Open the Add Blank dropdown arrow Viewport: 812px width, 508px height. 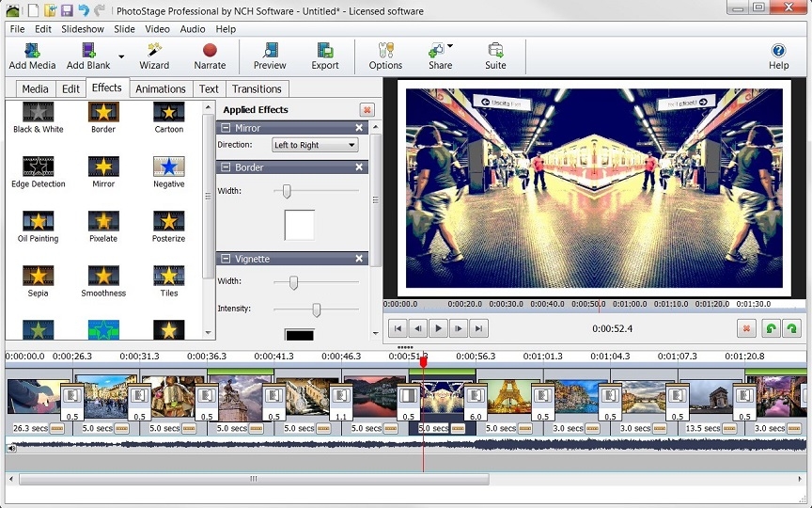click(x=121, y=56)
